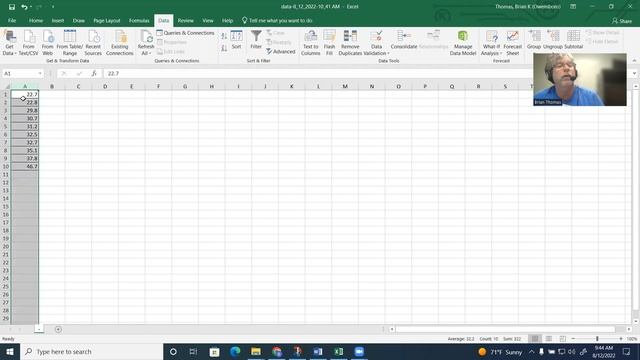This screenshot has width=640, height=360.
Task: Click the Share button
Action: point(622,20)
